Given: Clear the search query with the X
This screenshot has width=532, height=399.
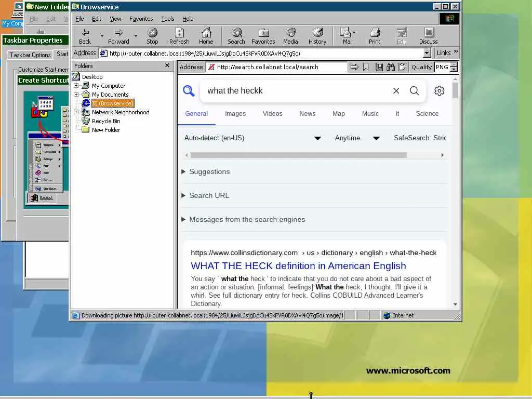Looking at the screenshot, I should (396, 90).
